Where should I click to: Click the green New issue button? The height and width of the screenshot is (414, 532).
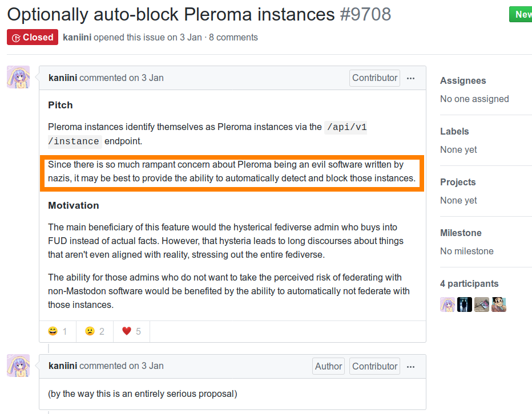coord(522,14)
